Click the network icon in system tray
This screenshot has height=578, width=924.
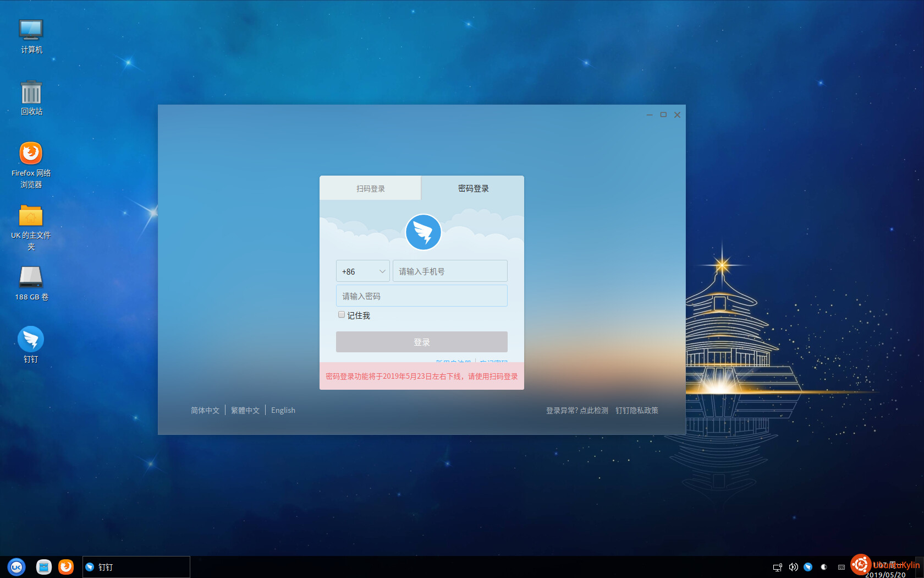777,567
